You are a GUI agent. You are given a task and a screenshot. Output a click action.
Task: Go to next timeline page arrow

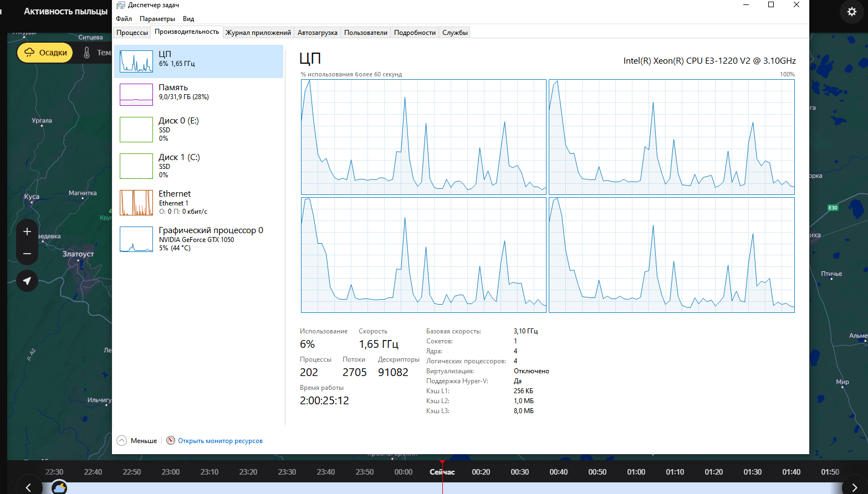click(x=854, y=487)
